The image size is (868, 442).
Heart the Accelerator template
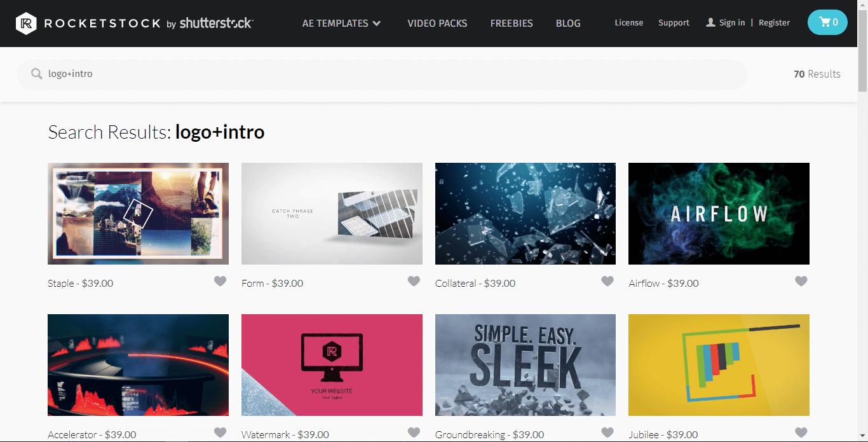[x=220, y=432]
